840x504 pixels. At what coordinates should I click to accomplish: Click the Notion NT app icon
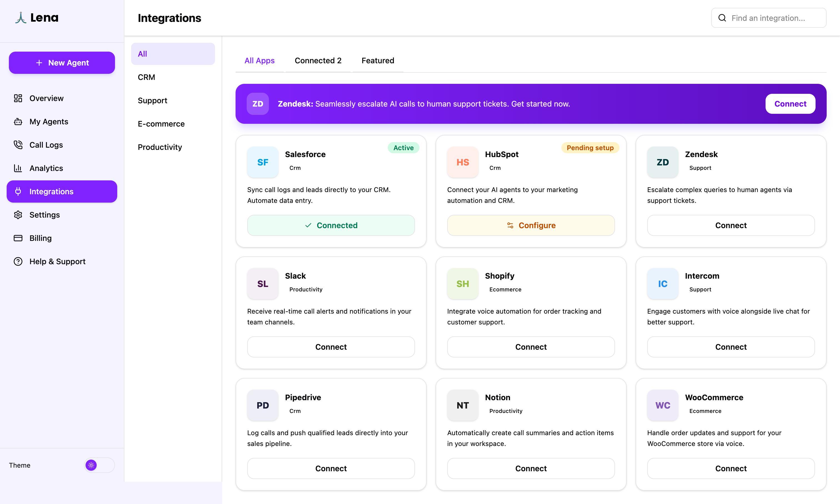tap(463, 405)
